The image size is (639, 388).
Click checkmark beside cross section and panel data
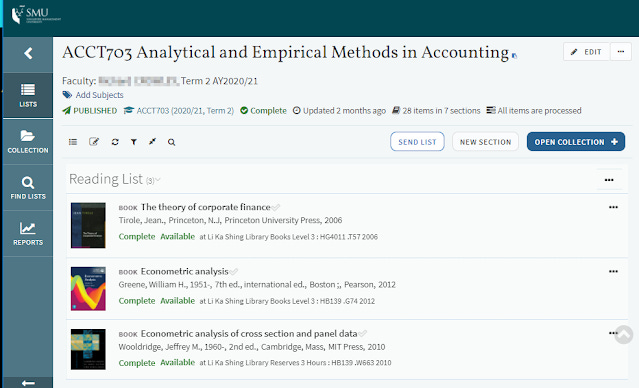(x=362, y=334)
